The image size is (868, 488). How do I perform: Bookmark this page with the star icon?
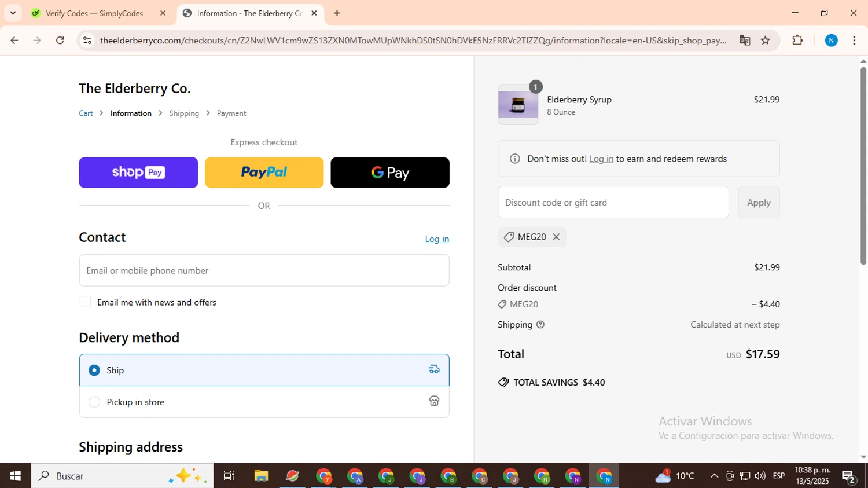pyautogui.click(x=766, y=41)
